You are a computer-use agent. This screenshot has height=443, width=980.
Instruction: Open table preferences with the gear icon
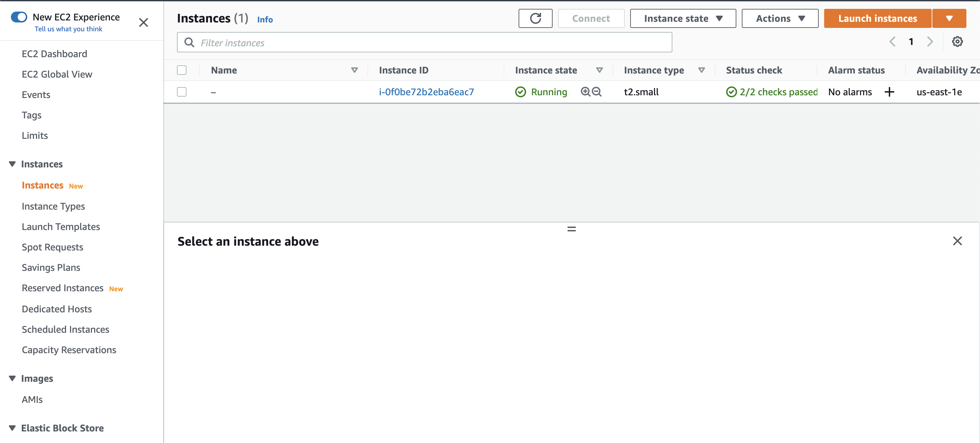[x=958, y=42]
